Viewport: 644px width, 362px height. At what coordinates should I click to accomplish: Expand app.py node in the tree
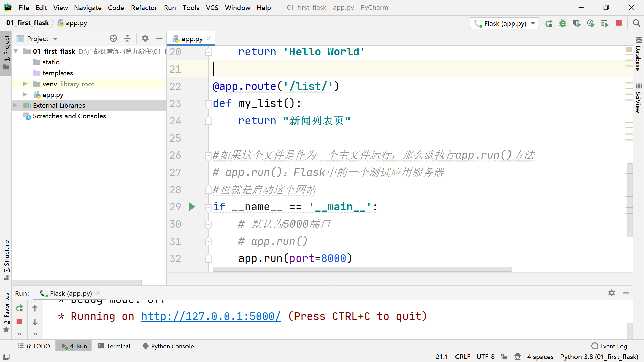click(25, 95)
